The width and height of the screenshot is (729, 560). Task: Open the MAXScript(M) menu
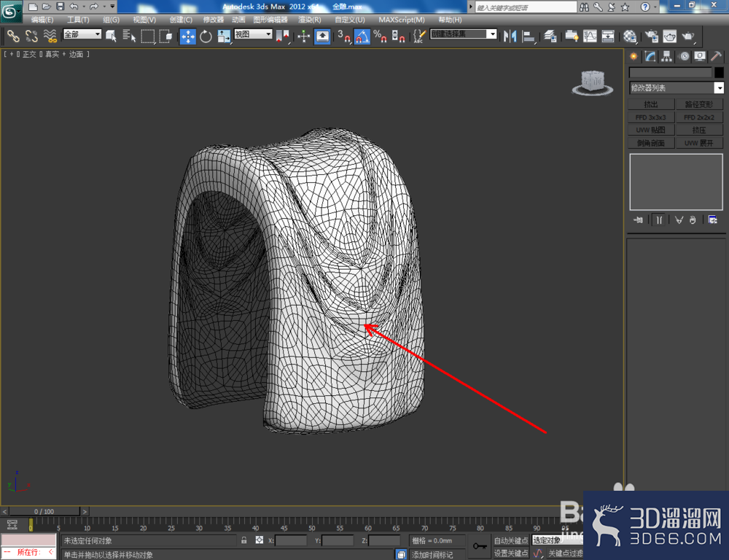pos(401,20)
